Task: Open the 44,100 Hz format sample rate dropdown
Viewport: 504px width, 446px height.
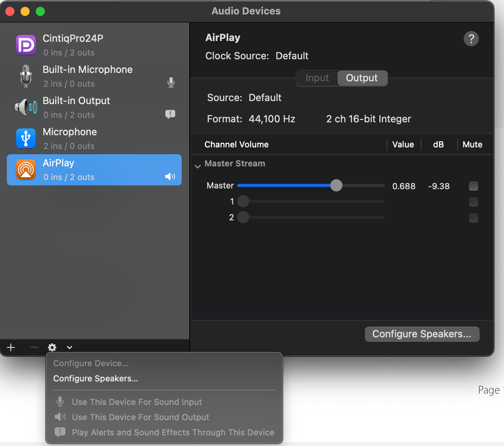Action: coord(272,119)
